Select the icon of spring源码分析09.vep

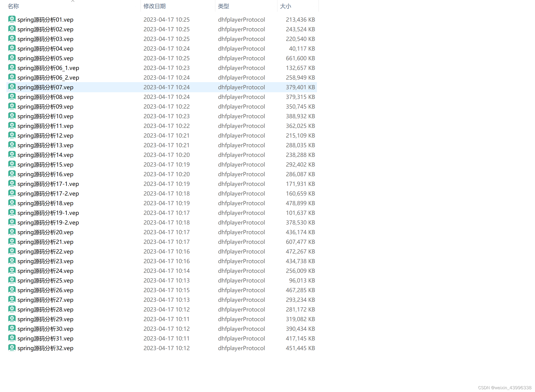click(12, 107)
